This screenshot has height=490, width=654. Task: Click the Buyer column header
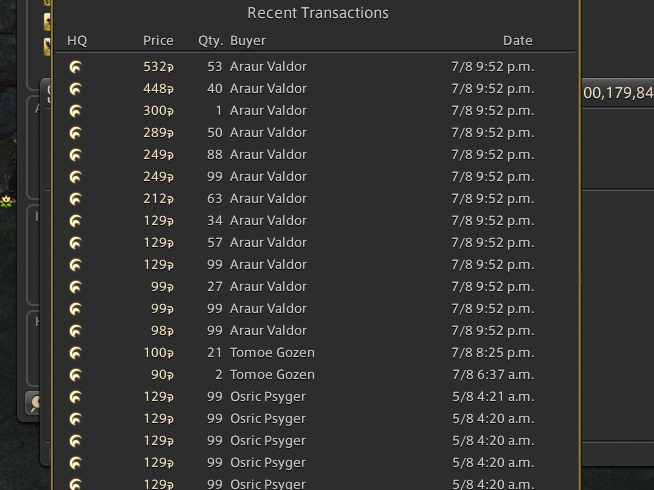248,41
